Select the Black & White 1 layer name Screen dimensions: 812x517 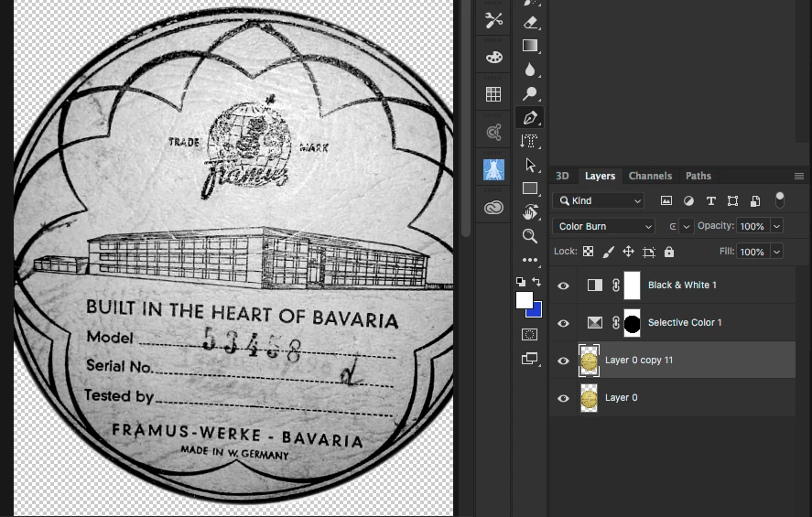683,285
